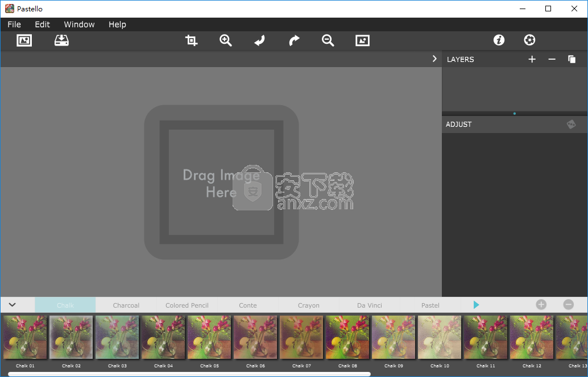Apply the Chalk 04 preset thumbnail
The height and width of the screenshot is (377, 588).
[x=164, y=337]
